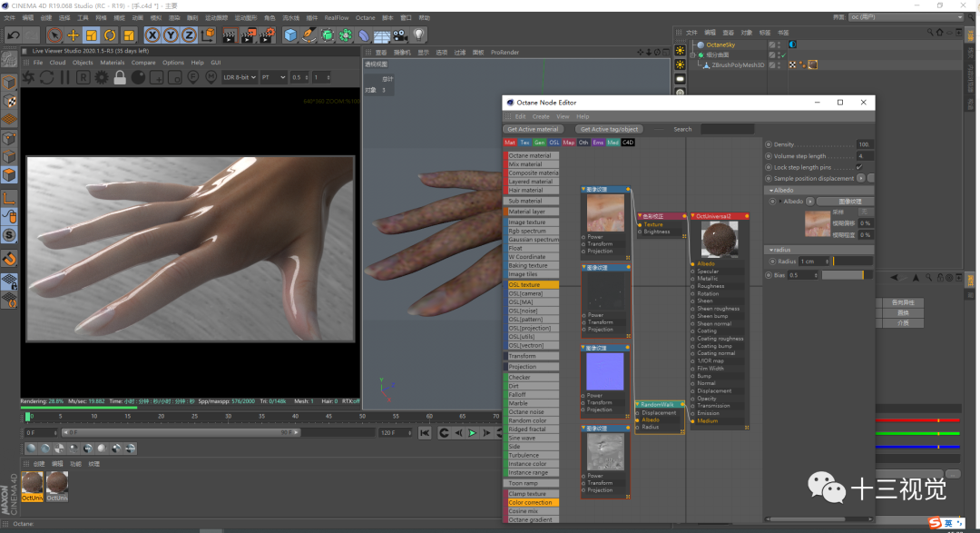Collapse the OctUniversal2 node triangle

(692, 216)
